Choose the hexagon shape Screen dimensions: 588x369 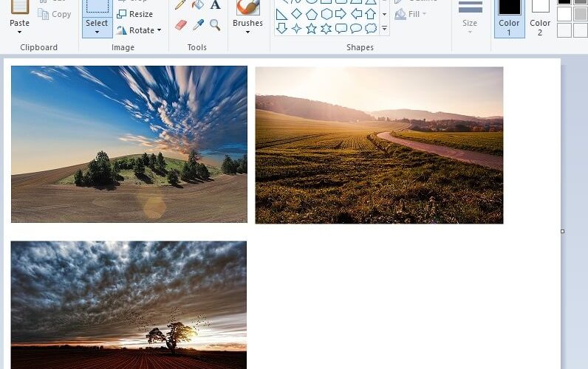(x=327, y=14)
